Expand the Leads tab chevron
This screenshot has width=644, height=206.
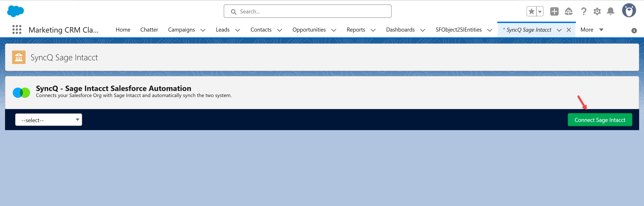click(x=238, y=30)
